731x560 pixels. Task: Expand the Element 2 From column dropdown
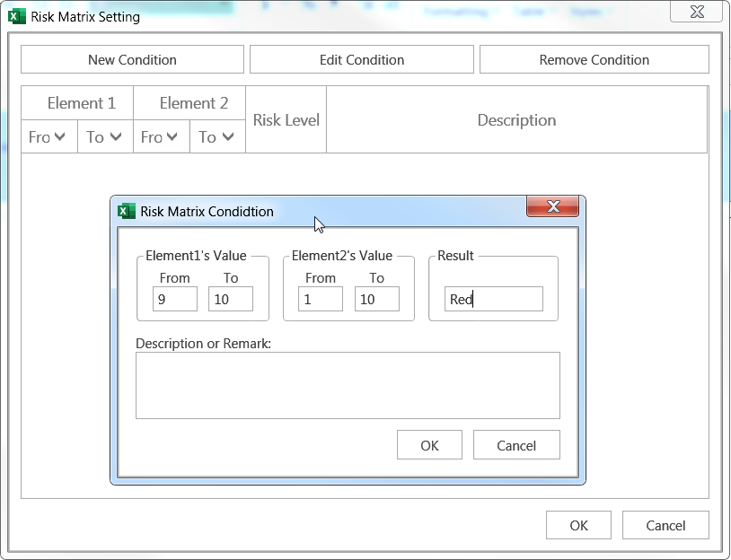[172, 137]
